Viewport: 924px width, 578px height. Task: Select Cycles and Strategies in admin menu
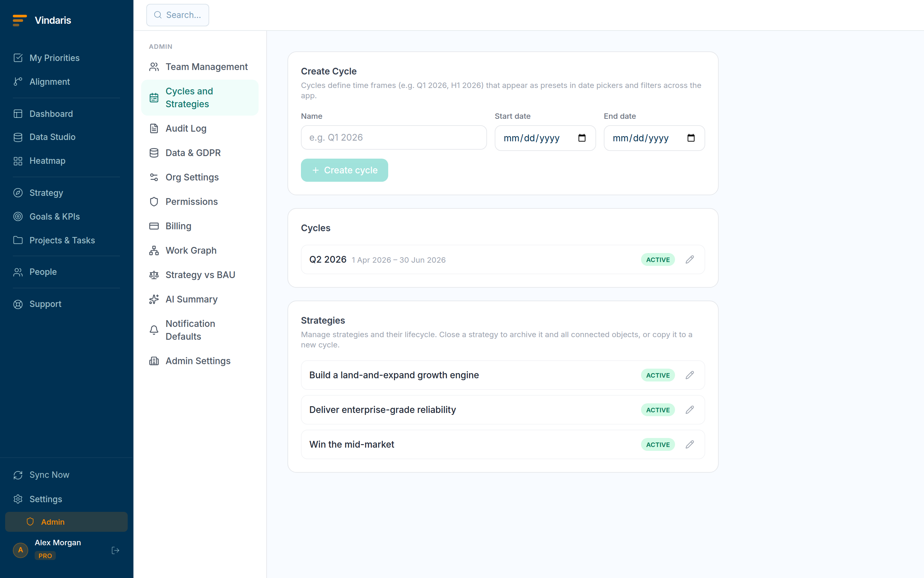coord(200,98)
